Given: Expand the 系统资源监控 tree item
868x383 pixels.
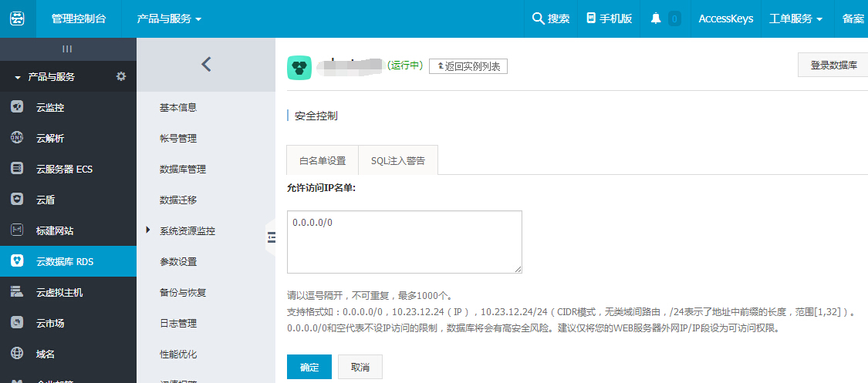Looking at the screenshot, I should click(147, 230).
